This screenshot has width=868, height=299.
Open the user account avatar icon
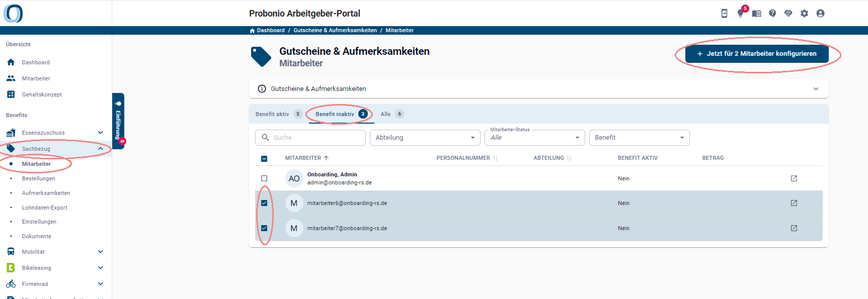click(x=821, y=14)
